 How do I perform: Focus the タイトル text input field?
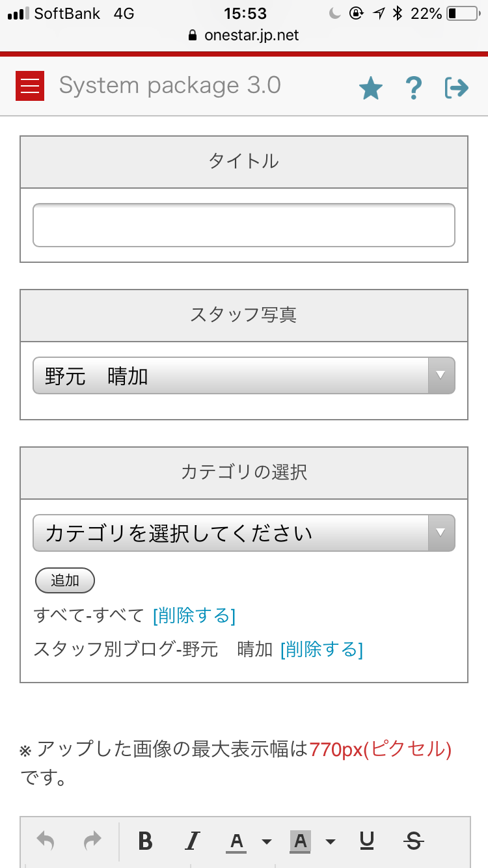[x=244, y=225]
